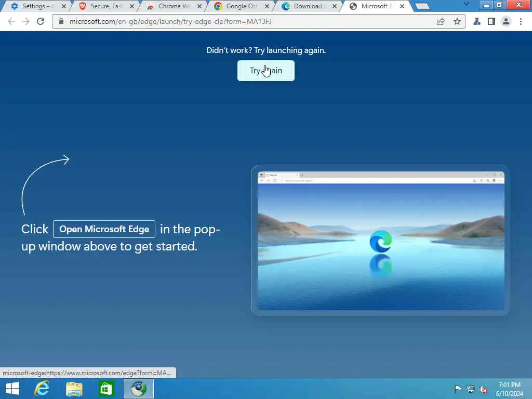Go back to previous page
Viewport: 532px width, 399px height.
point(11,21)
